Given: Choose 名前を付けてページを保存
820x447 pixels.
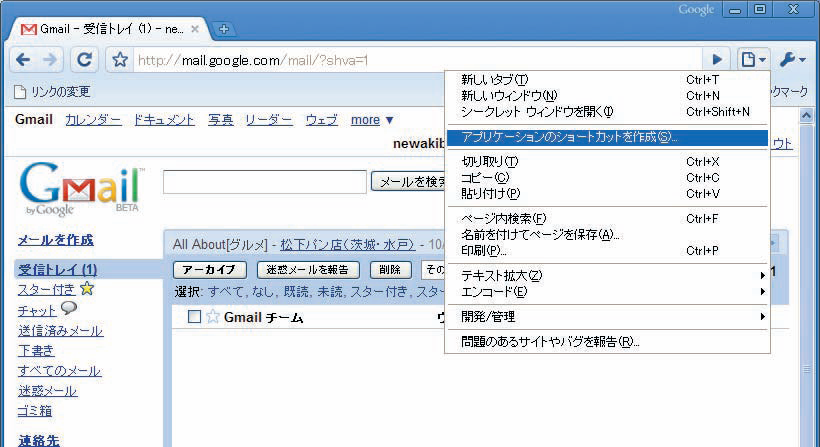Looking at the screenshot, I should point(607,235).
